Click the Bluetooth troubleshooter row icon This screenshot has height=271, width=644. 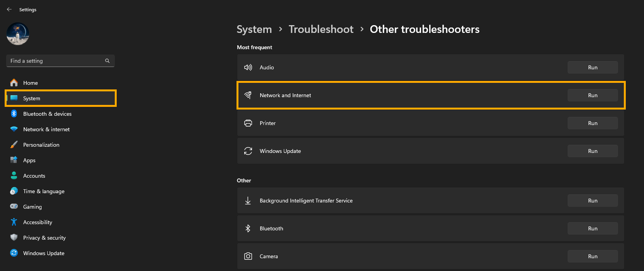click(248, 228)
